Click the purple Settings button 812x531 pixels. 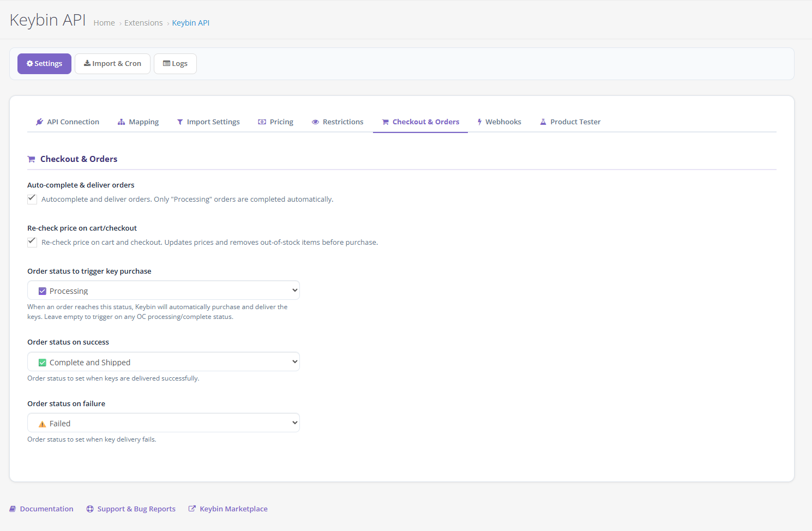(44, 64)
